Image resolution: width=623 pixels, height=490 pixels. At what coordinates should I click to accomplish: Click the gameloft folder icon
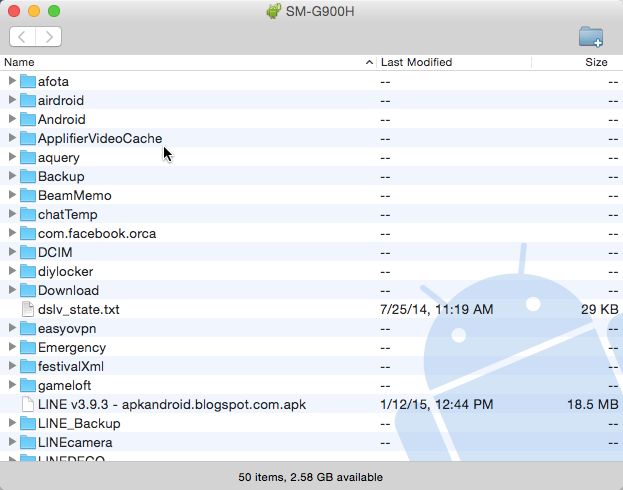[x=28, y=385]
